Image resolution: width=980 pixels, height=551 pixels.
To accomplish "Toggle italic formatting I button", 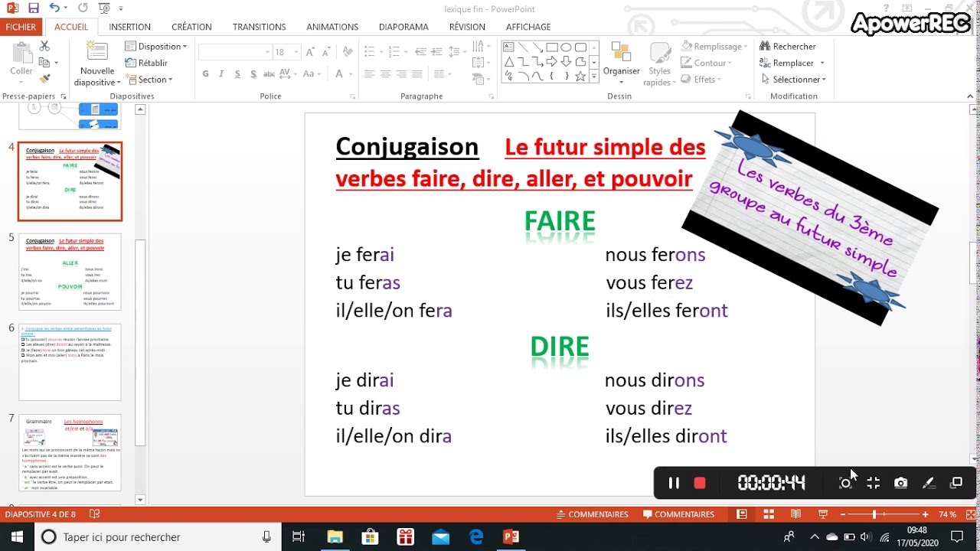I will pos(221,74).
